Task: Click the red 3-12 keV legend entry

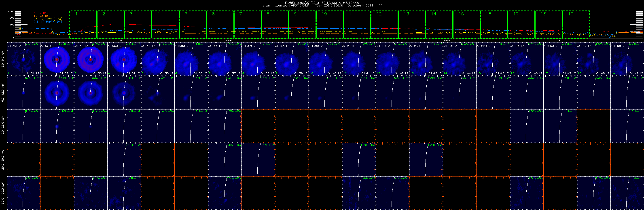Action: 41,13
